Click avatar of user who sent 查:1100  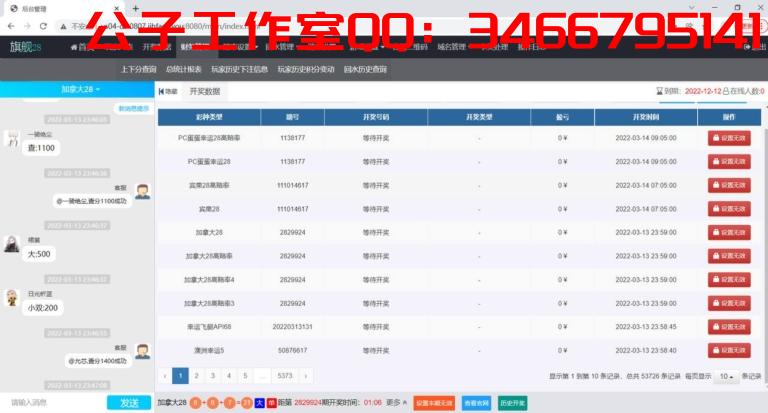[x=12, y=138]
